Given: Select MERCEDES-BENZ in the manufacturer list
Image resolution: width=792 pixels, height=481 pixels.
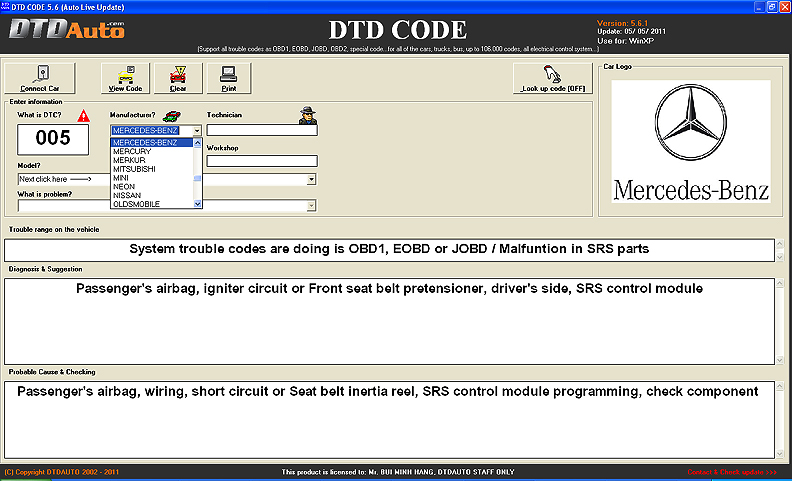Looking at the screenshot, I should coord(152,142).
